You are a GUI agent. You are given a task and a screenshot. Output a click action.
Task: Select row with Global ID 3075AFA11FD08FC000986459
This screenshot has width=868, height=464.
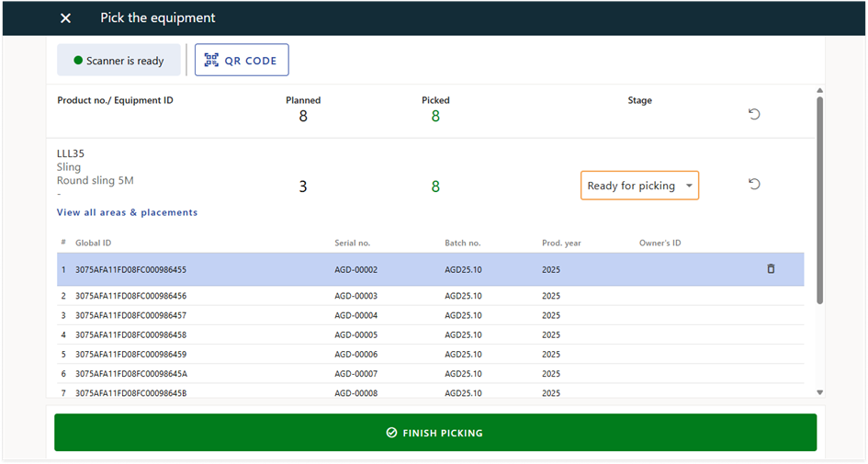[x=430, y=354]
